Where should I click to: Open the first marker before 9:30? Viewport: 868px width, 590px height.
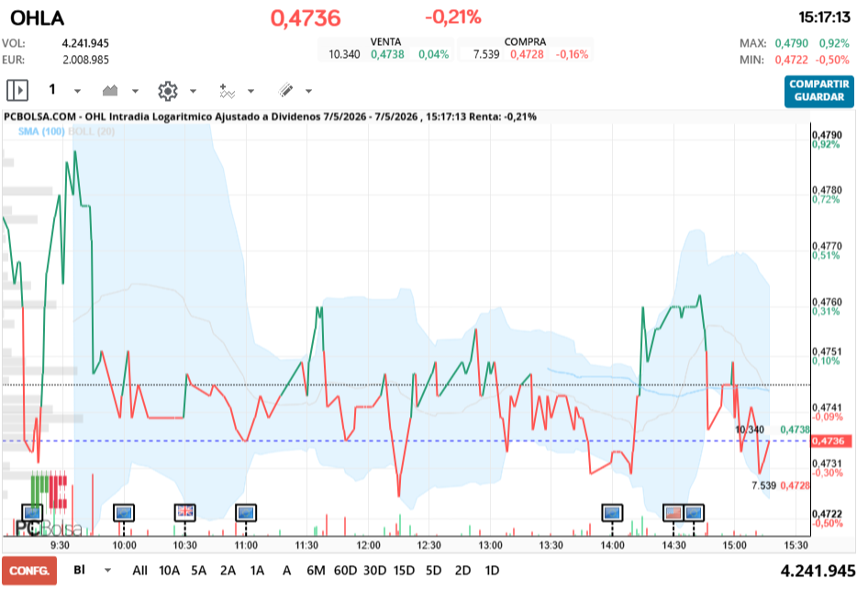(x=32, y=513)
